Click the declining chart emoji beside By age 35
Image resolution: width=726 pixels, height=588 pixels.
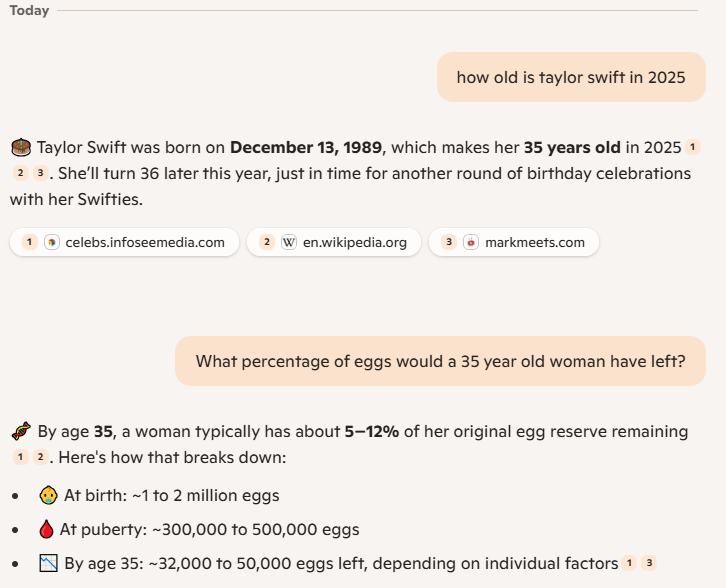click(x=49, y=563)
